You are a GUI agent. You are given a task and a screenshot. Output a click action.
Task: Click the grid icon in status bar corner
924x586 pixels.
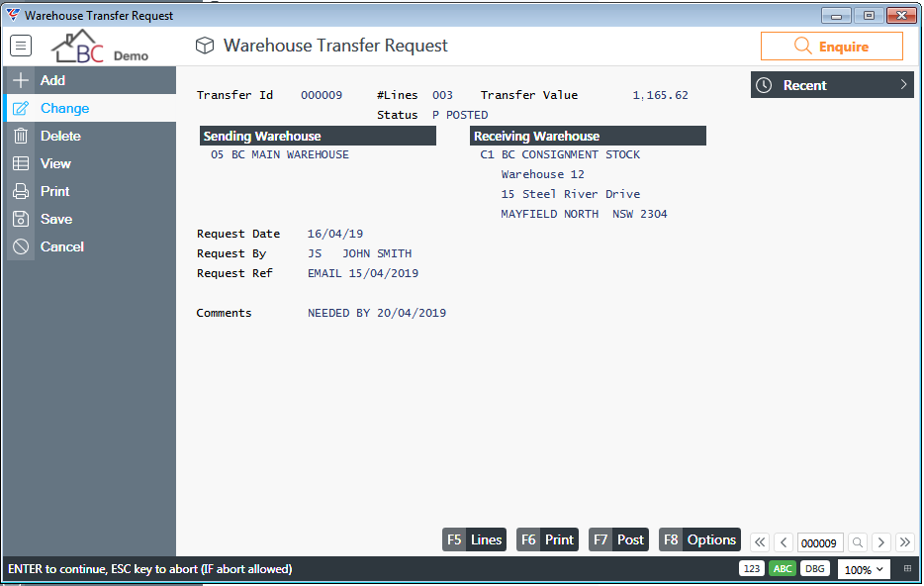pyautogui.click(x=907, y=569)
